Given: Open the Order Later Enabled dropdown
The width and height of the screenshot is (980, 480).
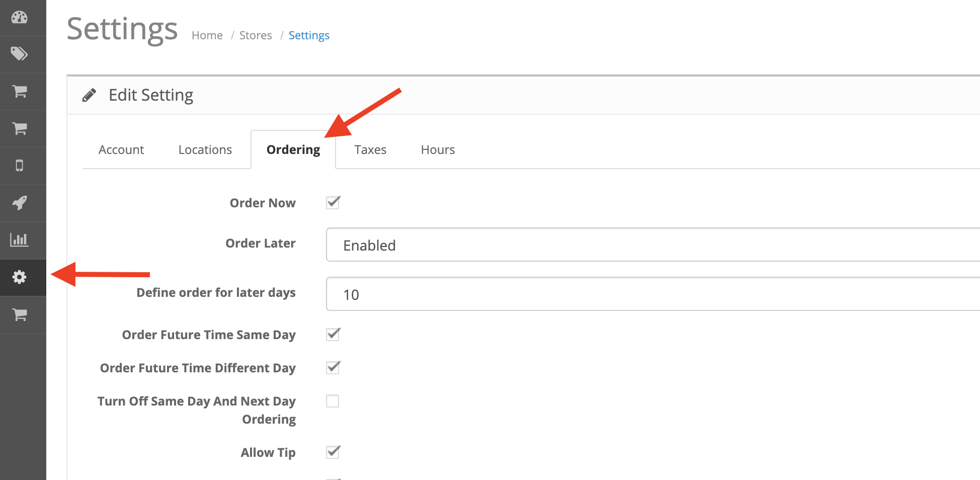Looking at the screenshot, I should click(x=653, y=245).
